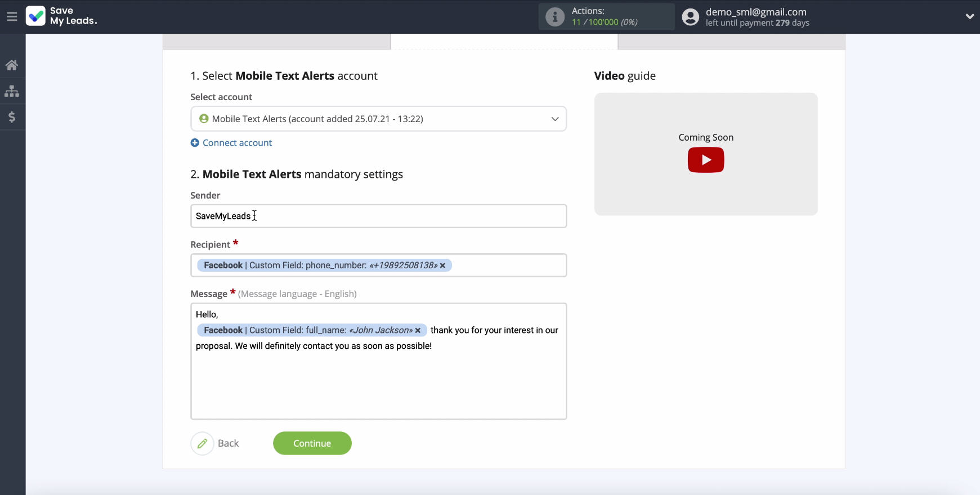Viewport: 980px width, 495px height.
Task: Click inside the Recipient field
Action: point(378,265)
